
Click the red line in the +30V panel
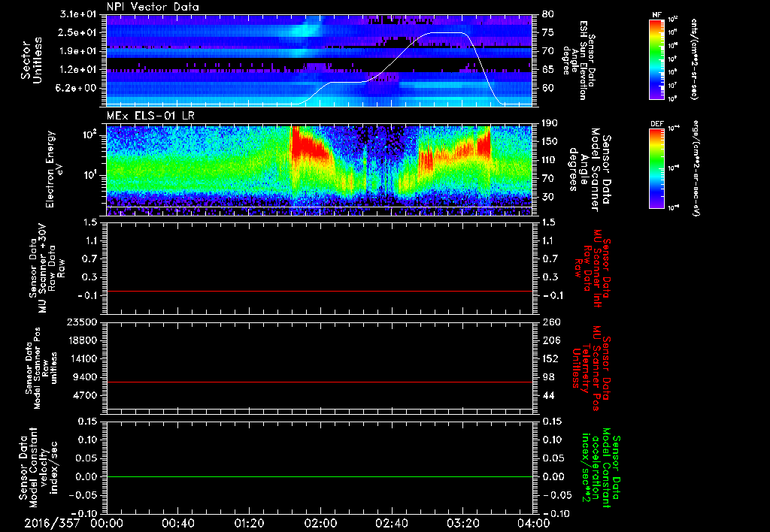pos(319,291)
